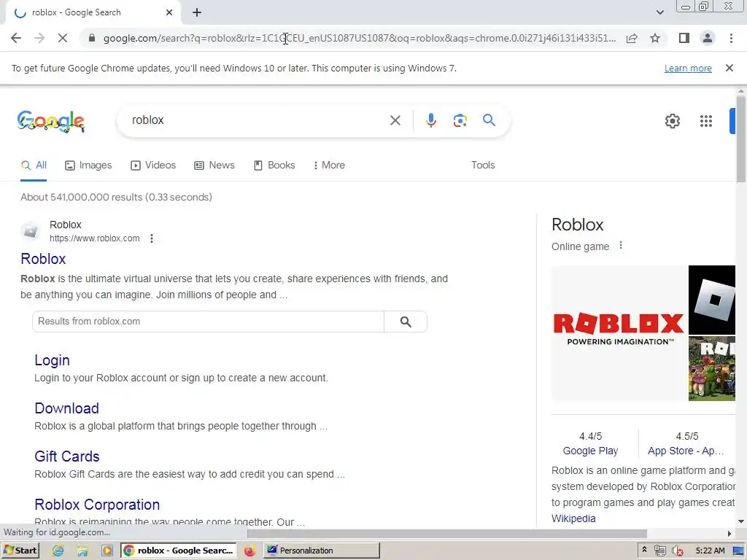747x560 pixels.
Task: Dismiss the Windows 7 update notice
Action: 729,68
